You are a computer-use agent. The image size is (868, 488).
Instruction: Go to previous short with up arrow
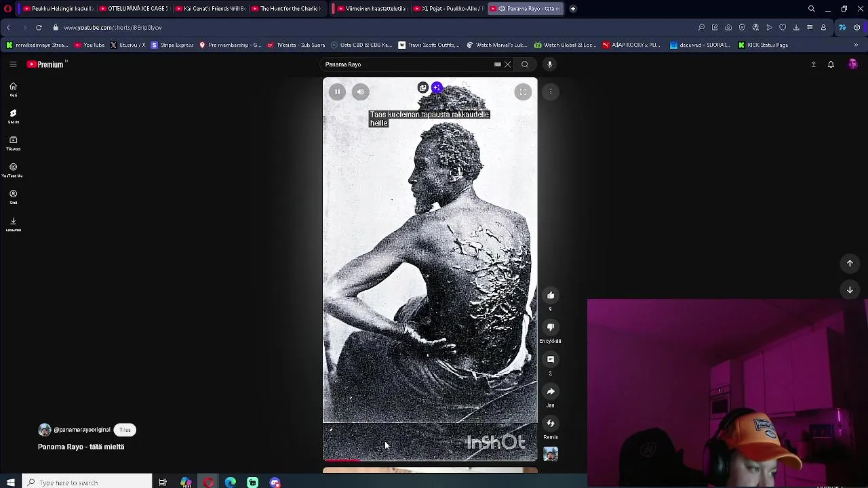(850, 264)
